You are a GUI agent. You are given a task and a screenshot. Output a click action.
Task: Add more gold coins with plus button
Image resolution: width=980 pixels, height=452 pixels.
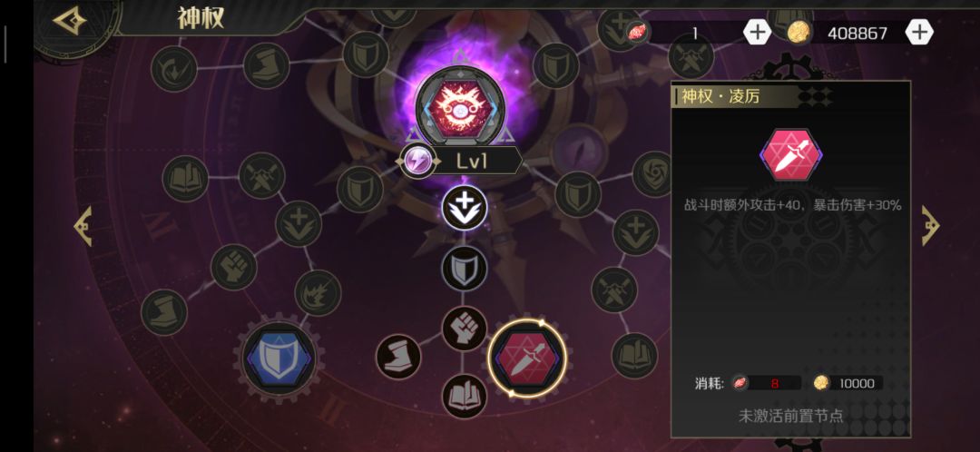919,32
